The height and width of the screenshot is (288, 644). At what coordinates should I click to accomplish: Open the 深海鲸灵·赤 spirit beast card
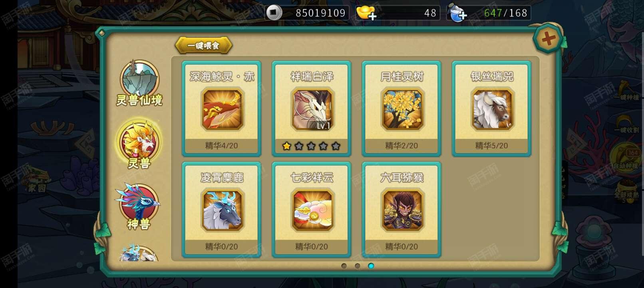tap(221, 108)
